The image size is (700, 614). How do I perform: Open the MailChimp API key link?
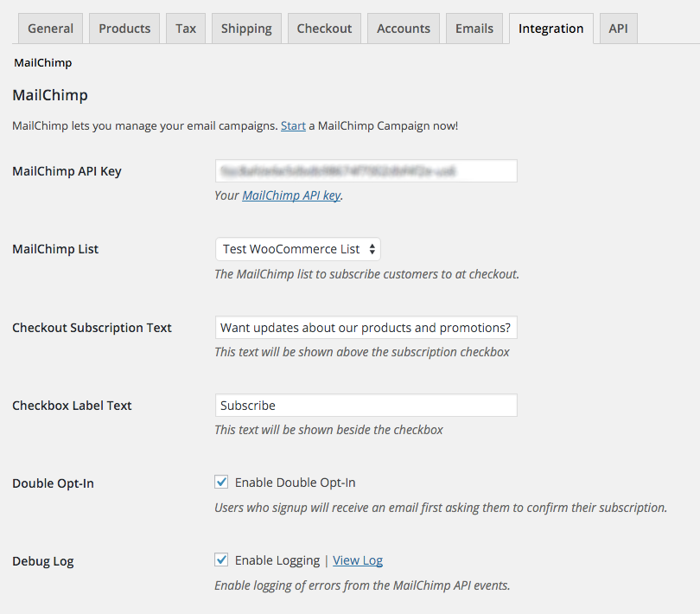click(x=291, y=195)
